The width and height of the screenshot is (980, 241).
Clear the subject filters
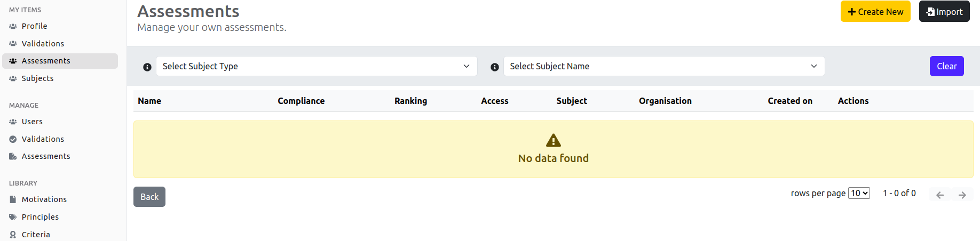(x=946, y=66)
